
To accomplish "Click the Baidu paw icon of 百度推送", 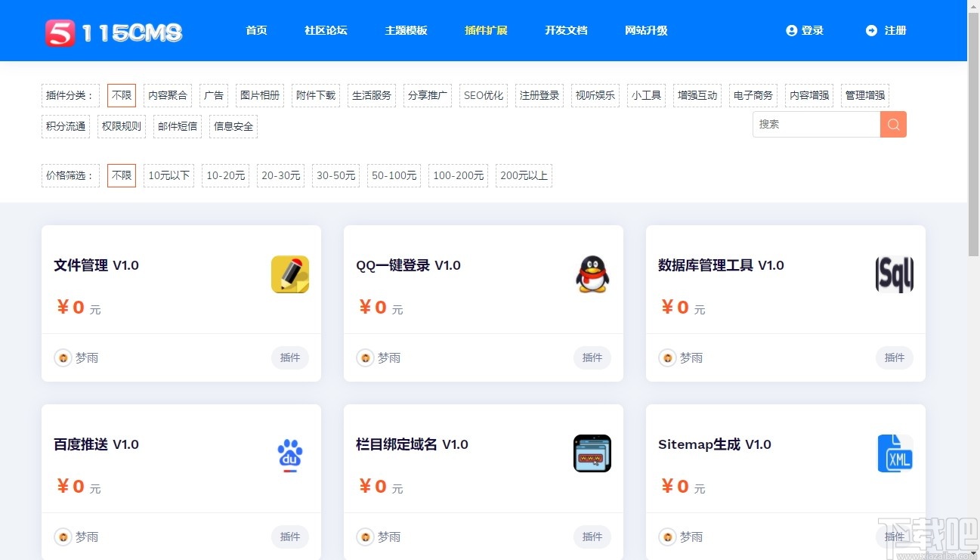I will (290, 454).
